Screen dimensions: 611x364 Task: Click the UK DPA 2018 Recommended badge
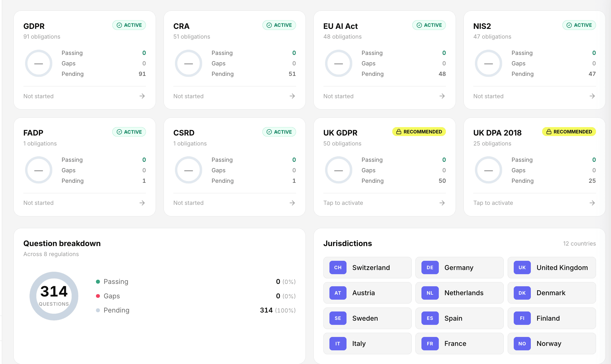[x=569, y=132]
